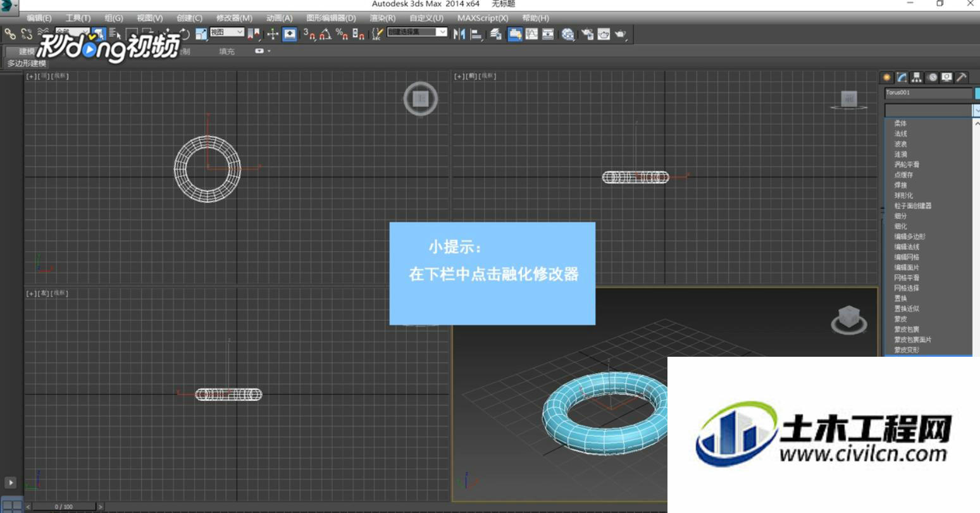
Task: Open the 帮助(H) menu
Action: coord(536,18)
